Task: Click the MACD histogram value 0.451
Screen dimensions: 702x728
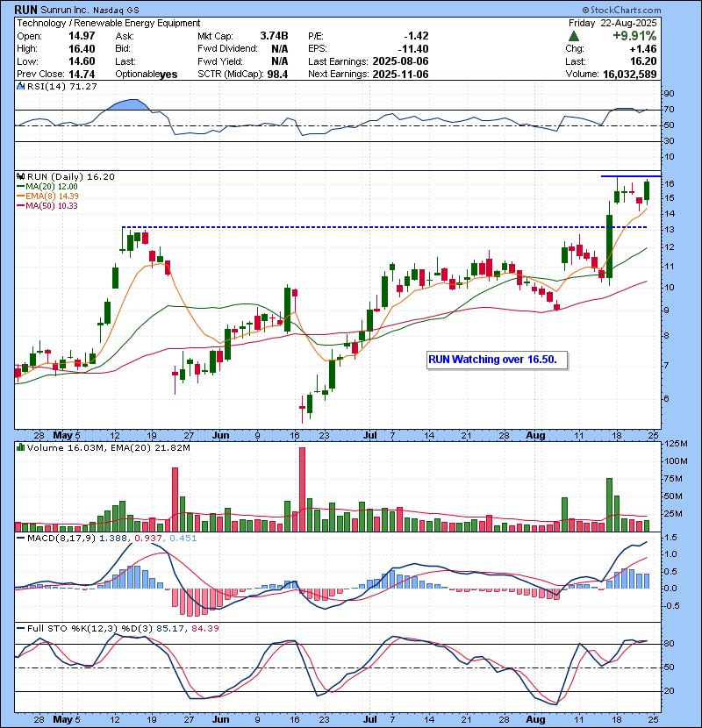Action: (x=183, y=539)
